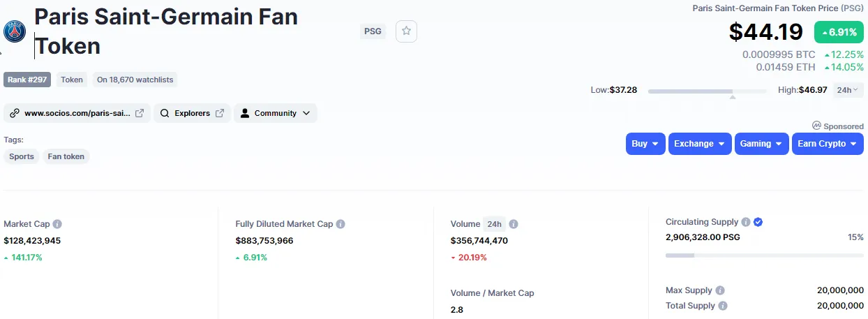Click the Rank #297 badge
868x319 pixels.
point(28,80)
